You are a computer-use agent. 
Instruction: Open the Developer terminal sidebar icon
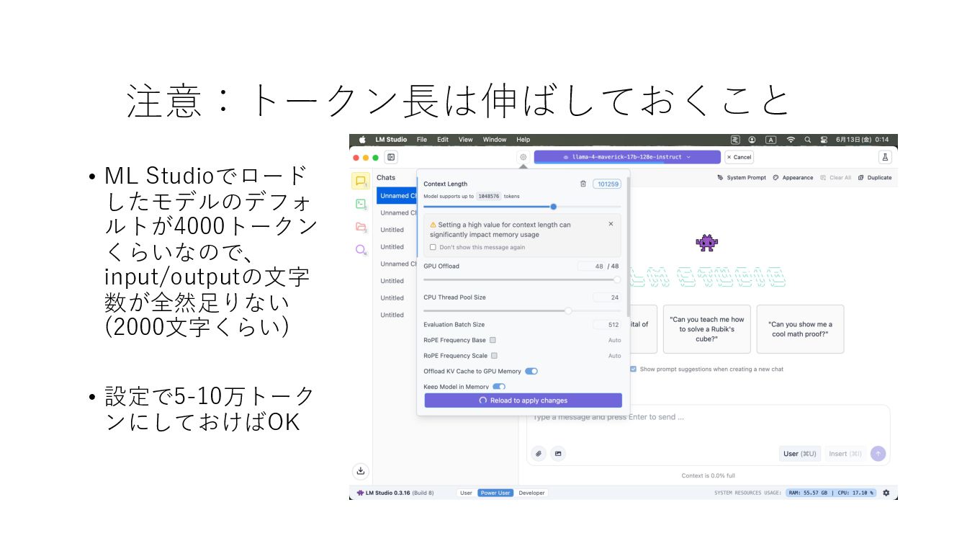click(x=361, y=204)
